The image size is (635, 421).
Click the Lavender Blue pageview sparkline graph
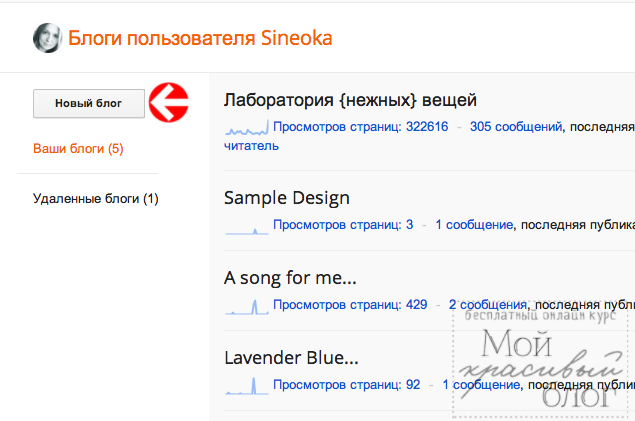(x=246, y=384)
